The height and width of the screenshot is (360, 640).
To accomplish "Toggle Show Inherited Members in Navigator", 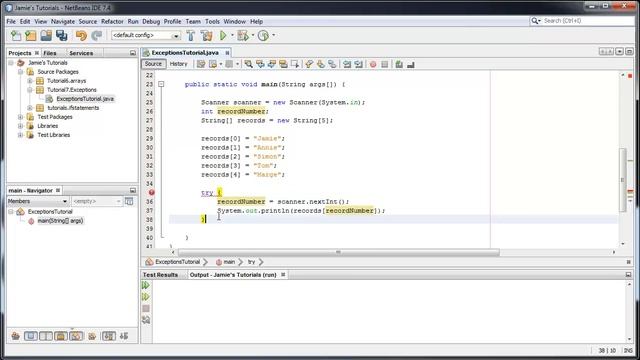I will pos(16,336).
